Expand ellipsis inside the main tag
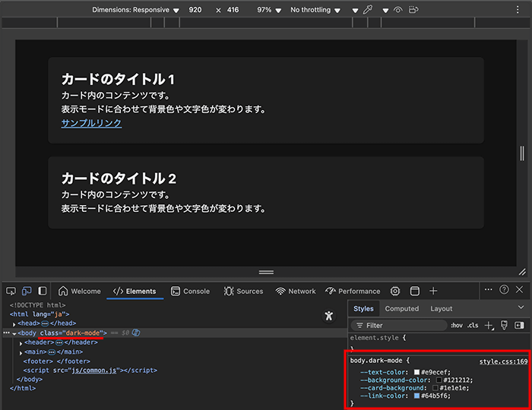The image size is (532, 410). [x=52, y=352]
